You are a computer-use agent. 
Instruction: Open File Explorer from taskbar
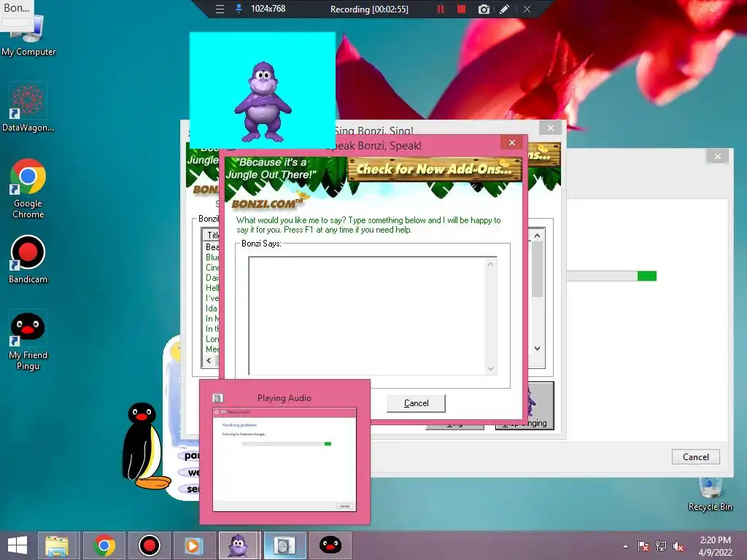tap(57, 545)
